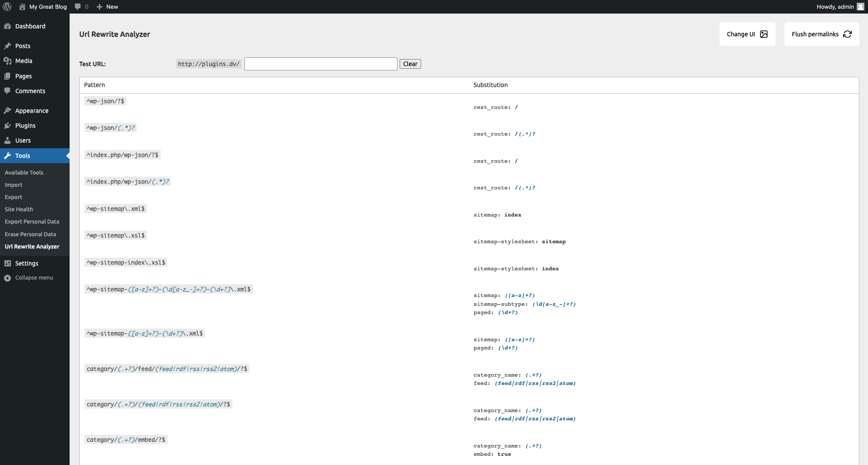
Task: Open the Appearance menu
Action: click(x=35, y=111)
